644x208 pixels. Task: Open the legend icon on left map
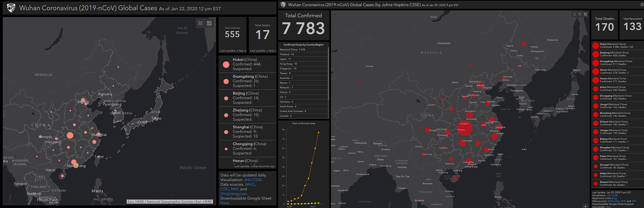click(200, 23)
